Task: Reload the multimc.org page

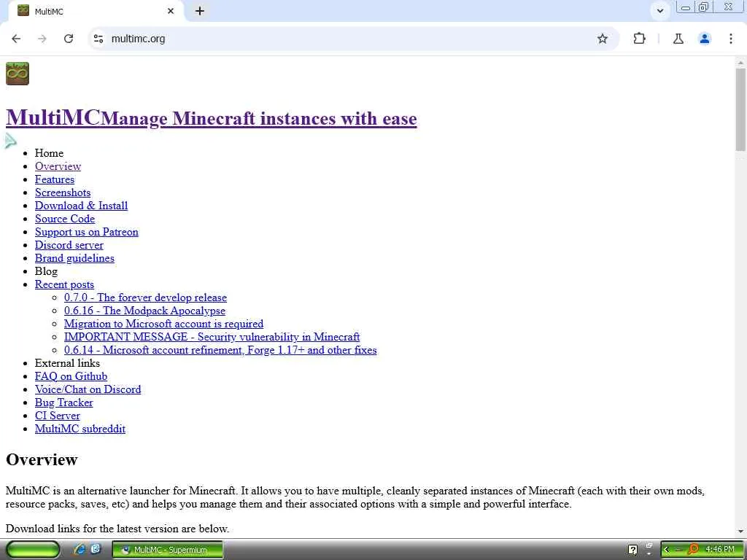Action: point(69,39)
